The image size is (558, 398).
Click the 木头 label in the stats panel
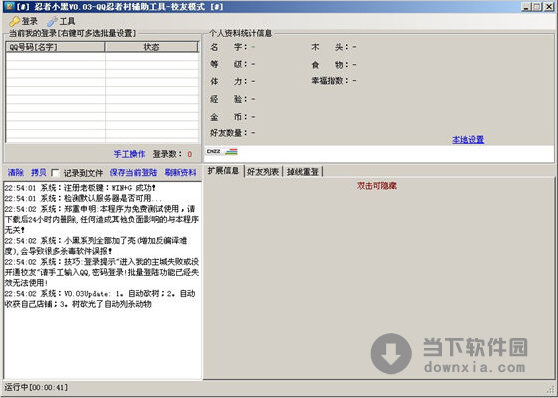pos(330,47)
